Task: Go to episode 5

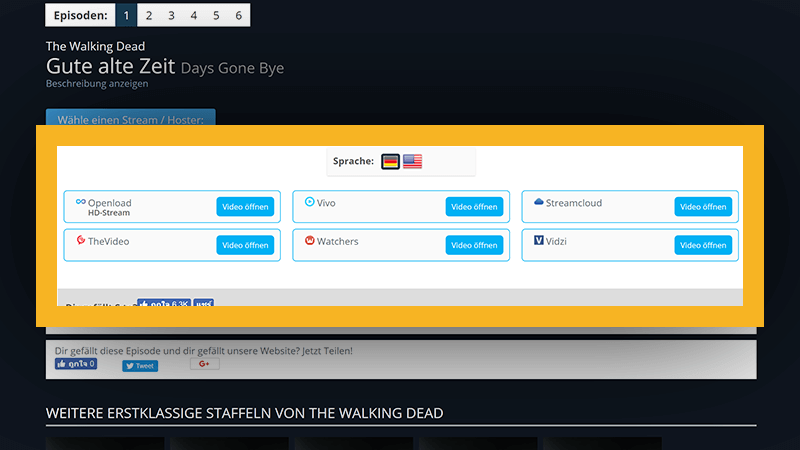Action: pyautogui.click(x=216, y=15)
